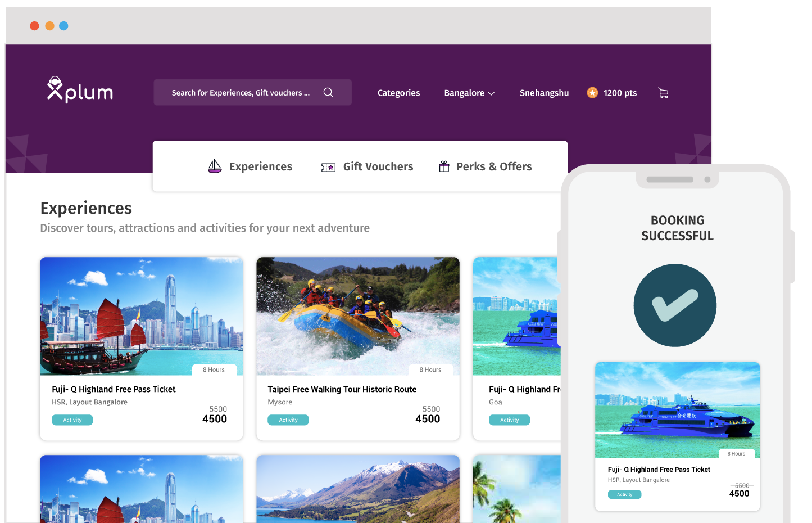
Task: Open the Categories menu
Action: tap(398, 93)
